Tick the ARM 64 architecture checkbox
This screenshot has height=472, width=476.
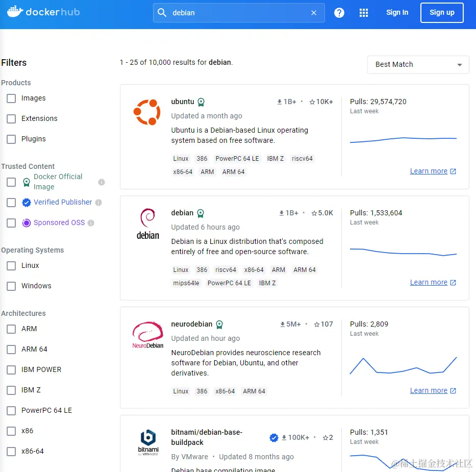(11, 350)
